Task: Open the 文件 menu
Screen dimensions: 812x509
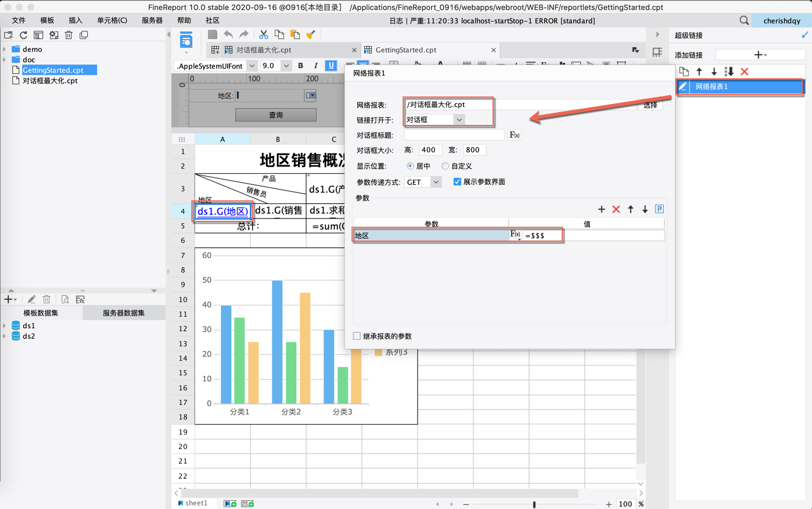Action: click(x=19, y=20)
